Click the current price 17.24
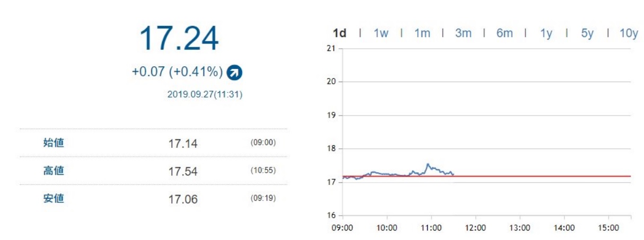Screen dimensions: 644x240 [179, 39]
